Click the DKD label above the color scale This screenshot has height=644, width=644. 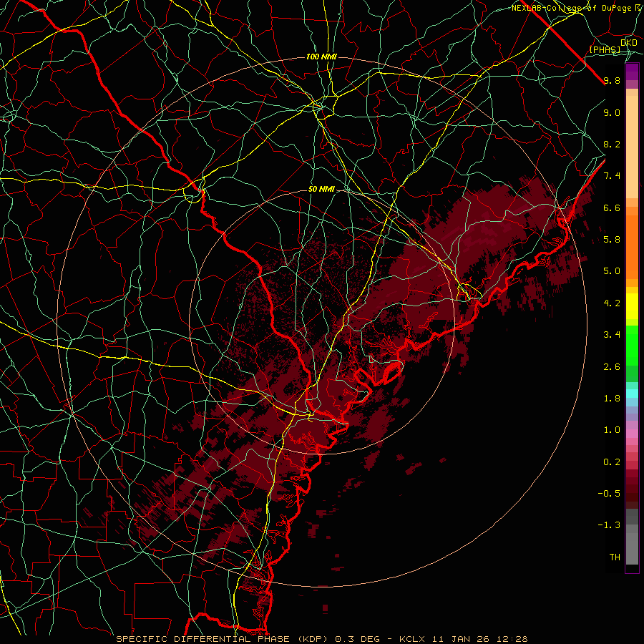point(629,43)
